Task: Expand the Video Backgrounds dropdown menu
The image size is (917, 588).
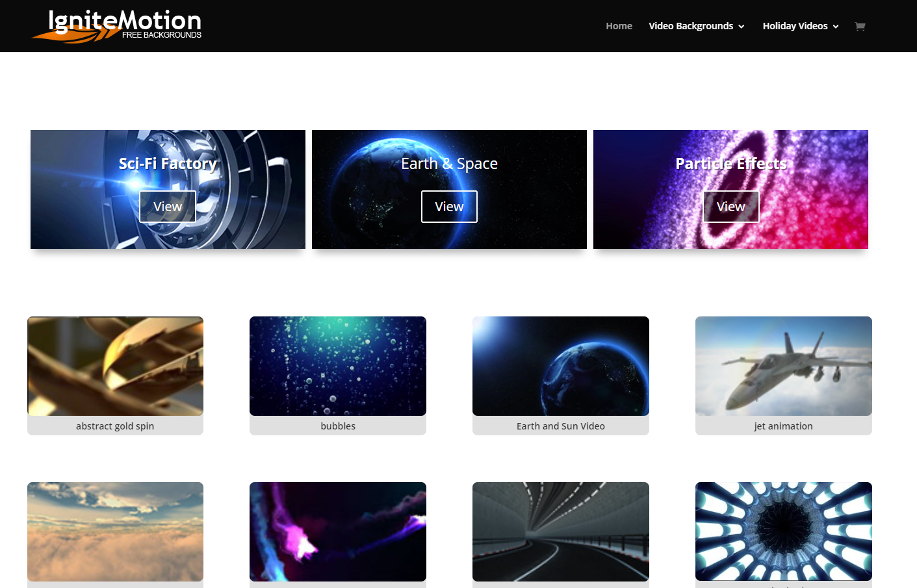Action: click(x=696, y=26)
